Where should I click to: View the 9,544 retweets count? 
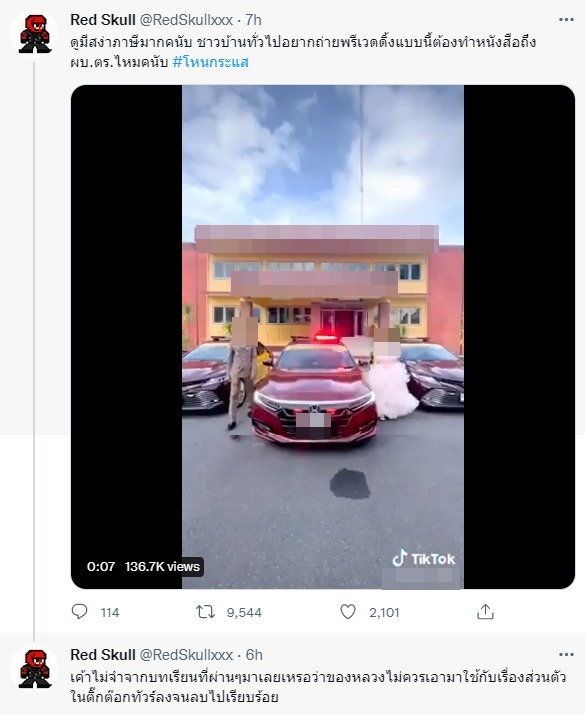click(x=244, y=612)
